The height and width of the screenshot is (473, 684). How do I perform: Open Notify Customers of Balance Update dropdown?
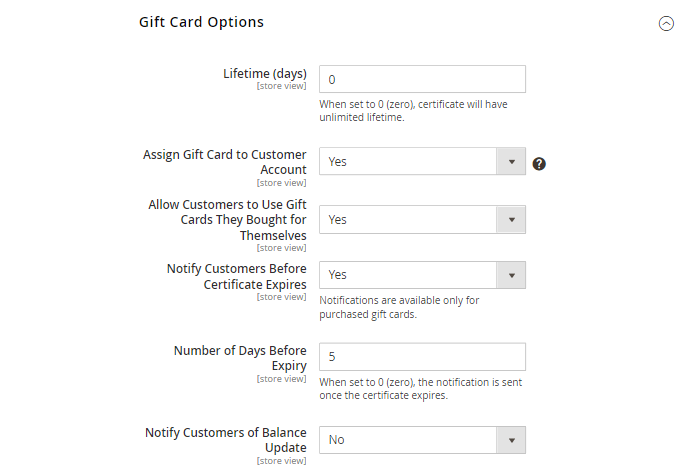(422, 439)
